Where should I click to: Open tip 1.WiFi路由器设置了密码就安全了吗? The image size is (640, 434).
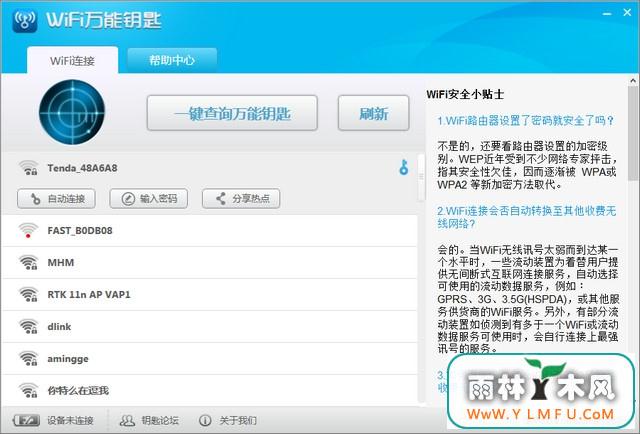point(526,121)
